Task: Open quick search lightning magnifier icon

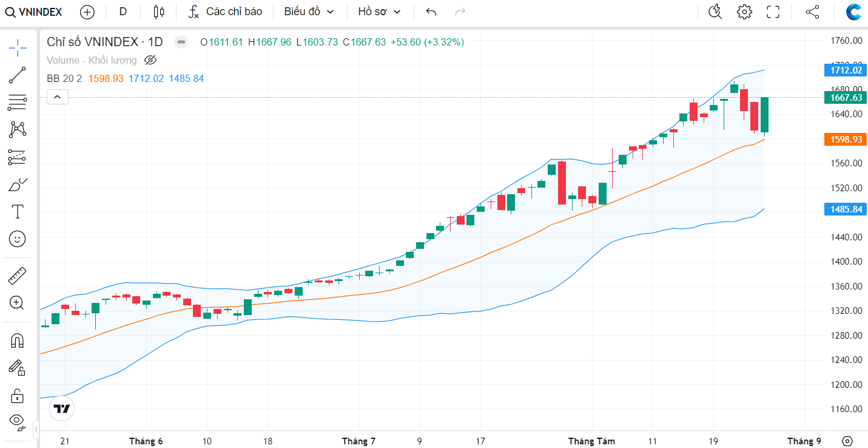Action: (x=716, y=12)
